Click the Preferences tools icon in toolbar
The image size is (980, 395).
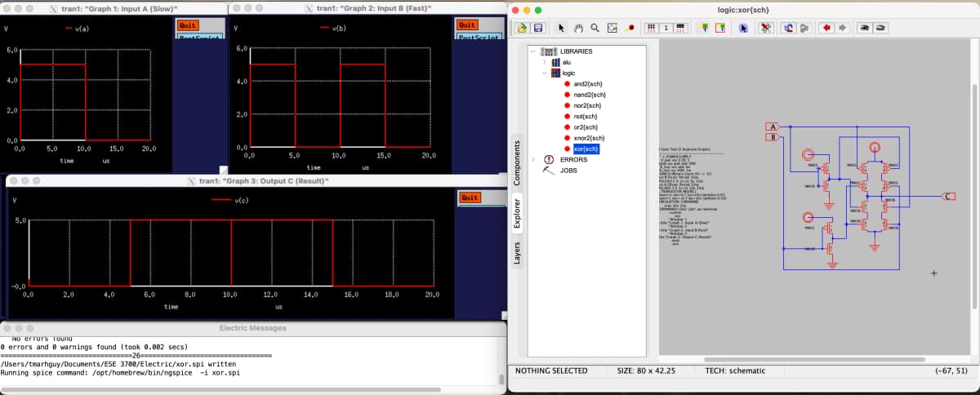pos(766,28)
